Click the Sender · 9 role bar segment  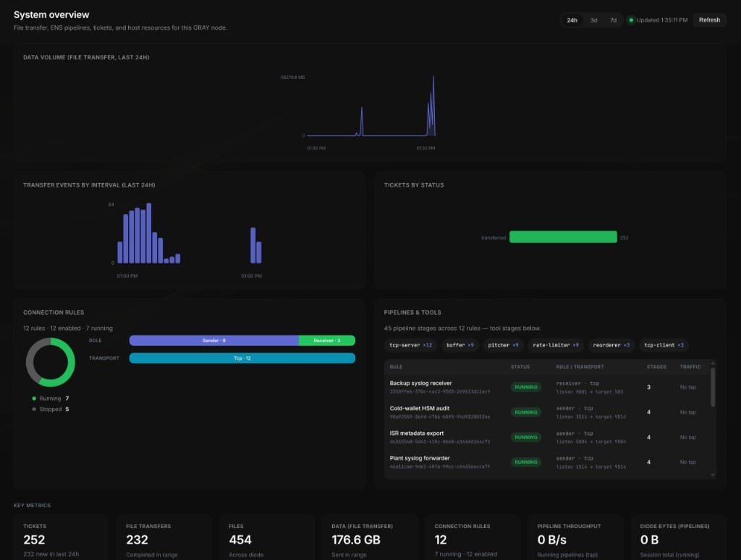coord(213,340)
